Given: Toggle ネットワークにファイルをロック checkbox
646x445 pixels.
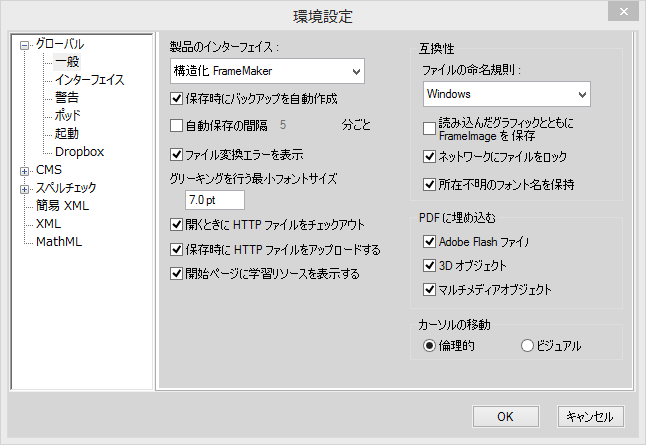Looking at the screenshot, I should tap(430, 157).
